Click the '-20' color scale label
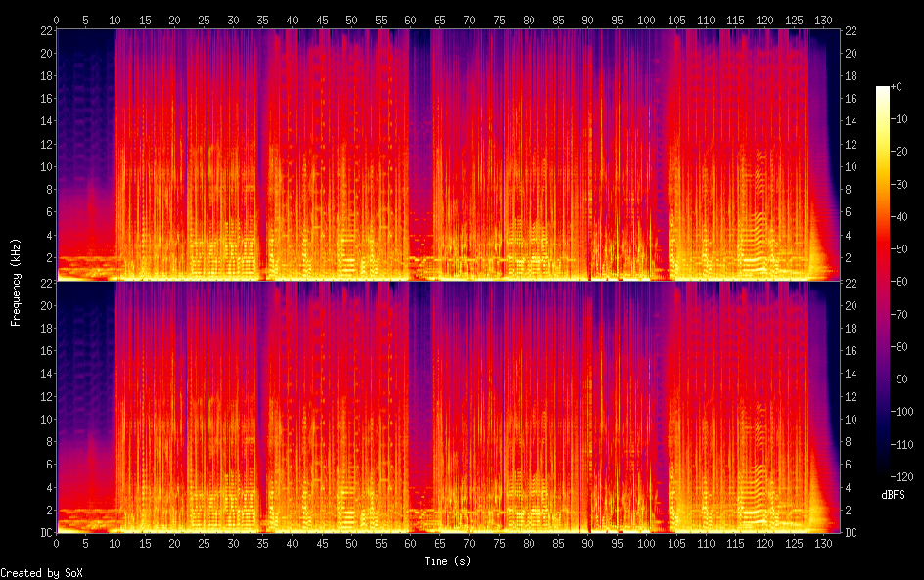The width and height of the screenshot is (924, 580). pyautogui.click(x=899, y=152)
